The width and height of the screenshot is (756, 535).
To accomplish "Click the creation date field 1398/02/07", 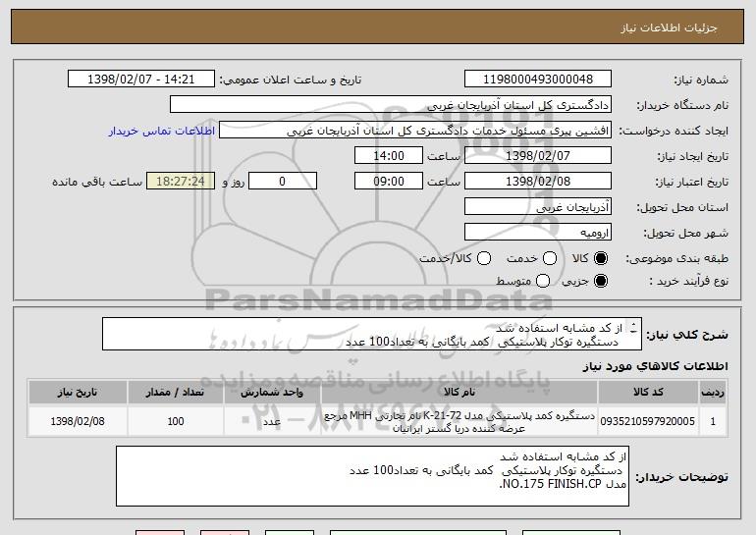I will pyautogui.click(x=538, y=156).
